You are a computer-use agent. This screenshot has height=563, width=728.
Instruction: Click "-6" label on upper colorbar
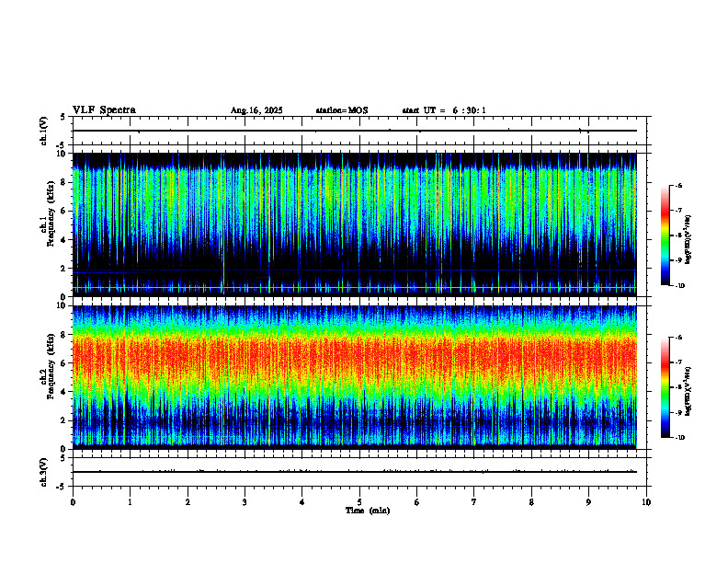click(x=678, y=185)
